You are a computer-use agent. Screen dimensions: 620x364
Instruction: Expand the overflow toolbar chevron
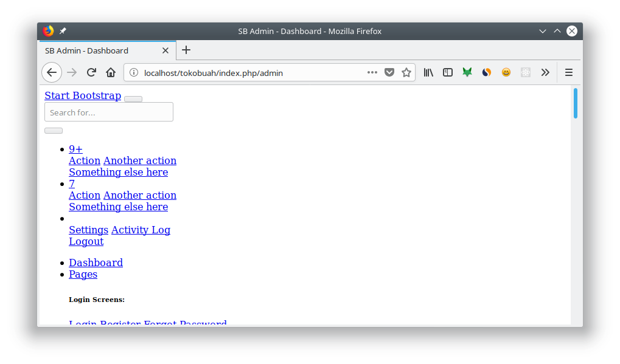545,72
